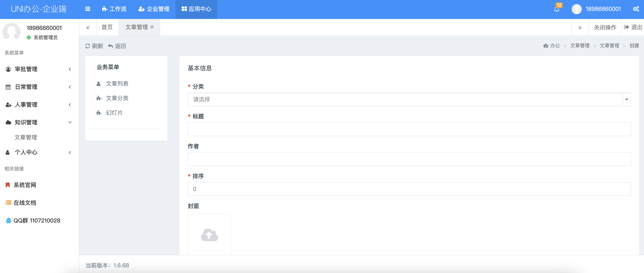Screen dimensions: 644x273
Task: Switch to the 首页 tab
Action: pos(107,27)
